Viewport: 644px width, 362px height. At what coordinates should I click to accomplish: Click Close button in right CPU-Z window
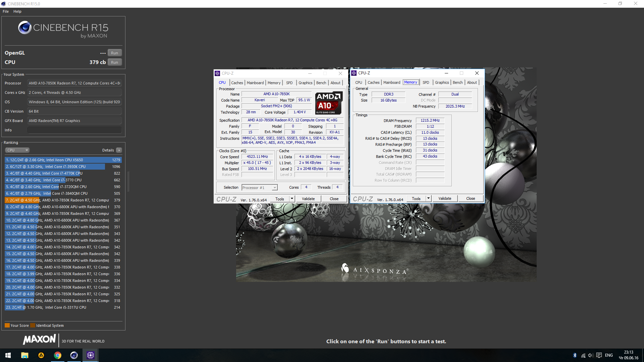coord(471,199)
